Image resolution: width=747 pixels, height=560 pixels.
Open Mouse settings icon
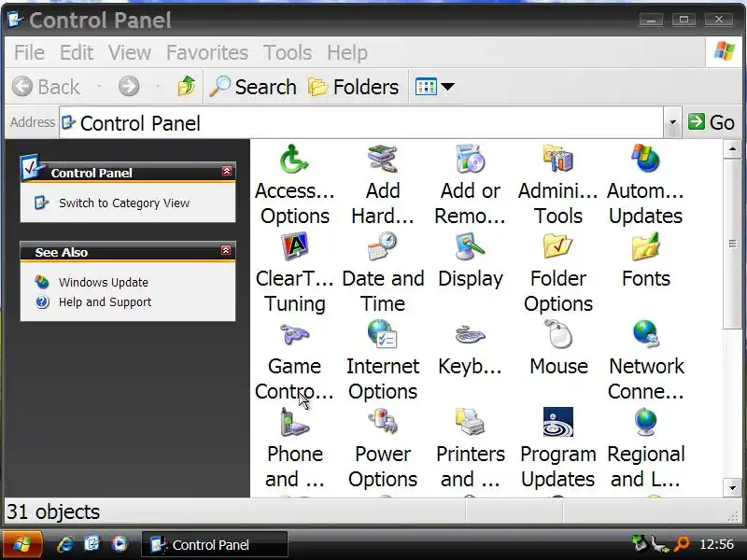pyautogui.click(x=557, y=335)
